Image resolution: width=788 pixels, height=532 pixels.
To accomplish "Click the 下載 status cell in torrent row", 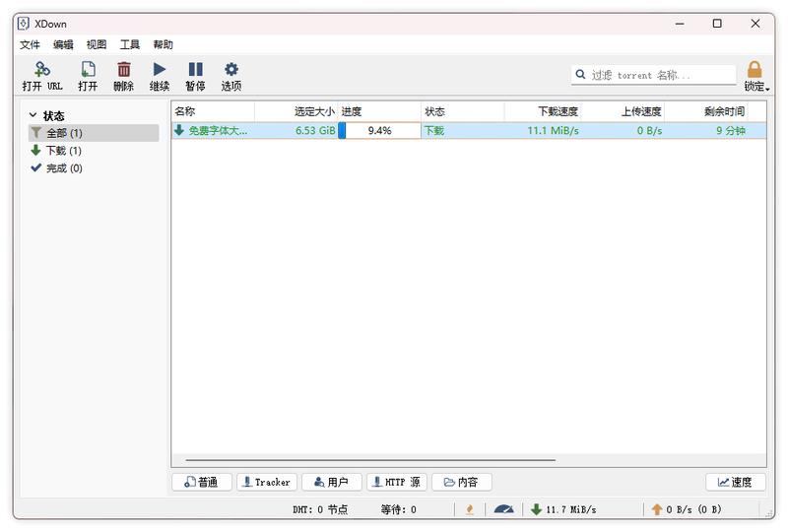I will (434, 130).
